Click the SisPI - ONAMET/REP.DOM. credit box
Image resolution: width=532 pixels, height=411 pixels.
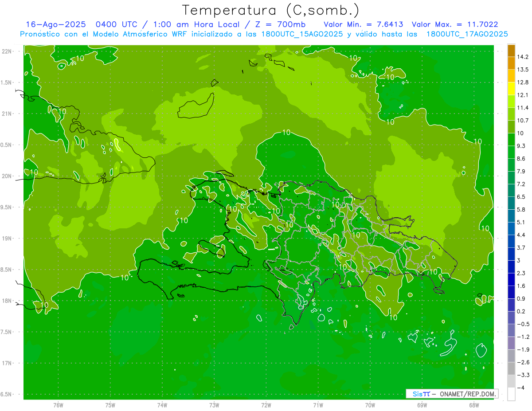click(x=452, y=394)
